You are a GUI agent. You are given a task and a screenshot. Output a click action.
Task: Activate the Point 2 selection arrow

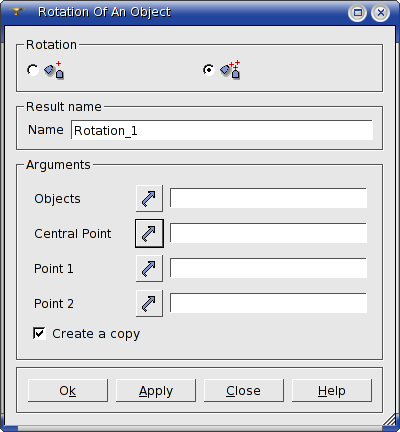click(149, 303)
